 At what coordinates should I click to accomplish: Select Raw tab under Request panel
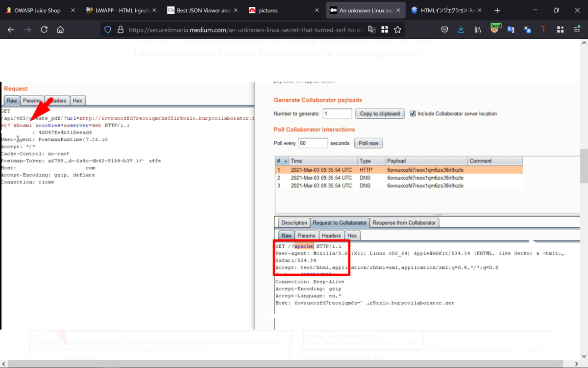(x=12, y=101)
